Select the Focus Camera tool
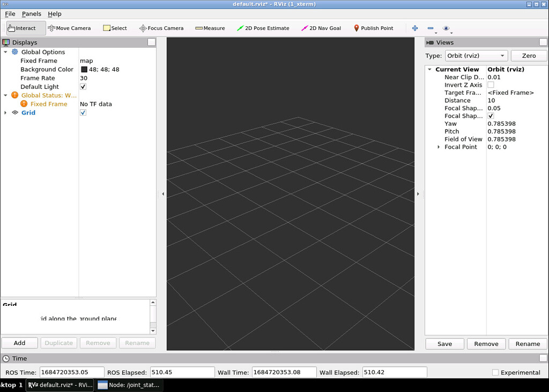 [x=161, y=27]
